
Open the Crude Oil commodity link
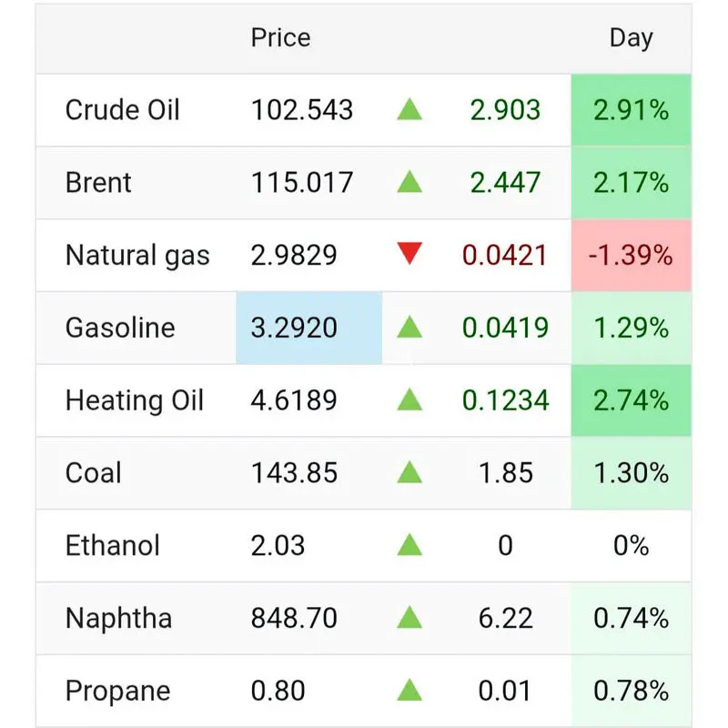coord(123,111)
